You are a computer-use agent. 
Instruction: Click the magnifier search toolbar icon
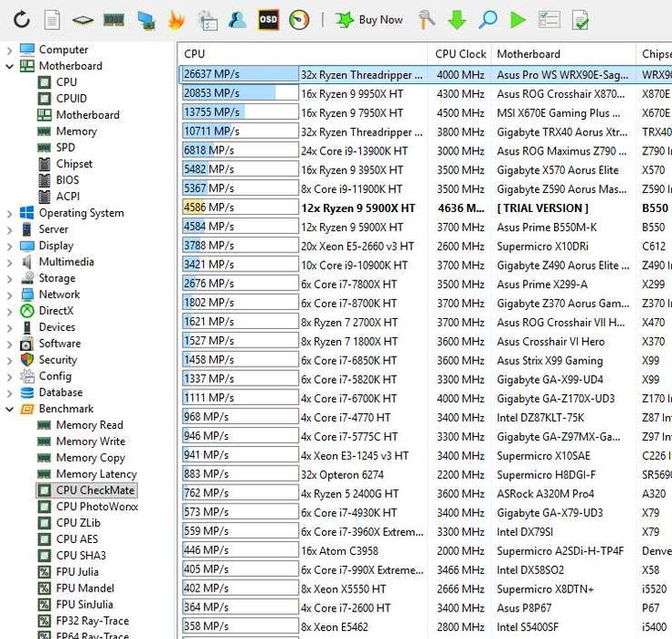tap(487, 20)
